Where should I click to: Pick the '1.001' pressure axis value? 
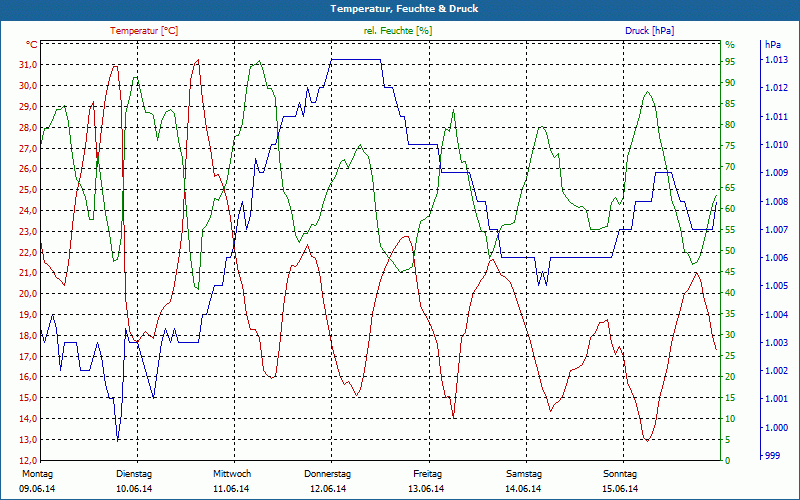point(776,399)
